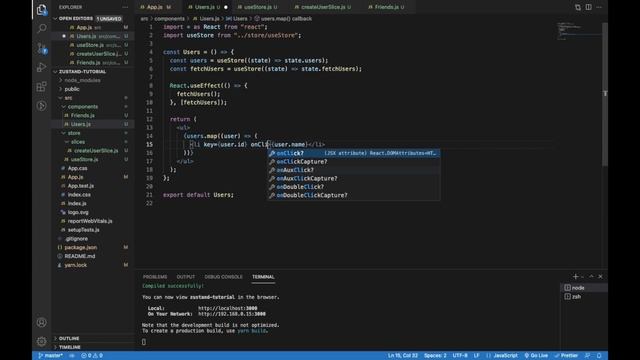The width and height of the screenshot is (640, 360).
Task: Open README.md in the file tree
Action: [x=80, y=256]
